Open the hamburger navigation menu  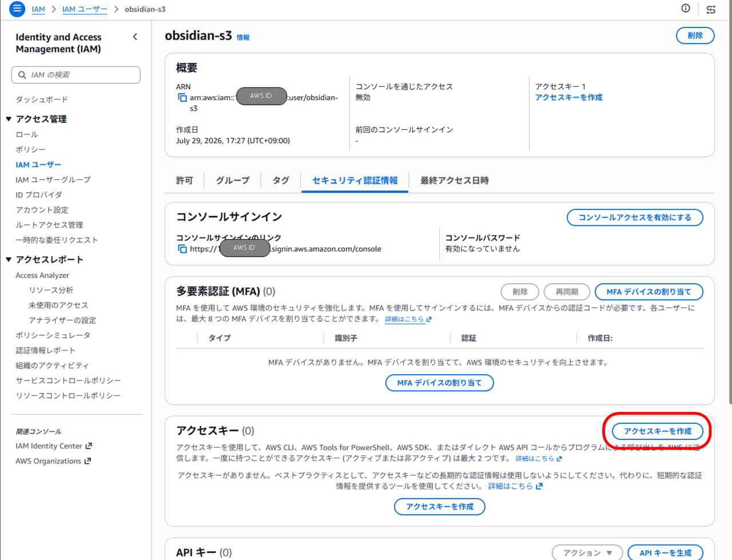pyautogui.click(x=17, y=9)
